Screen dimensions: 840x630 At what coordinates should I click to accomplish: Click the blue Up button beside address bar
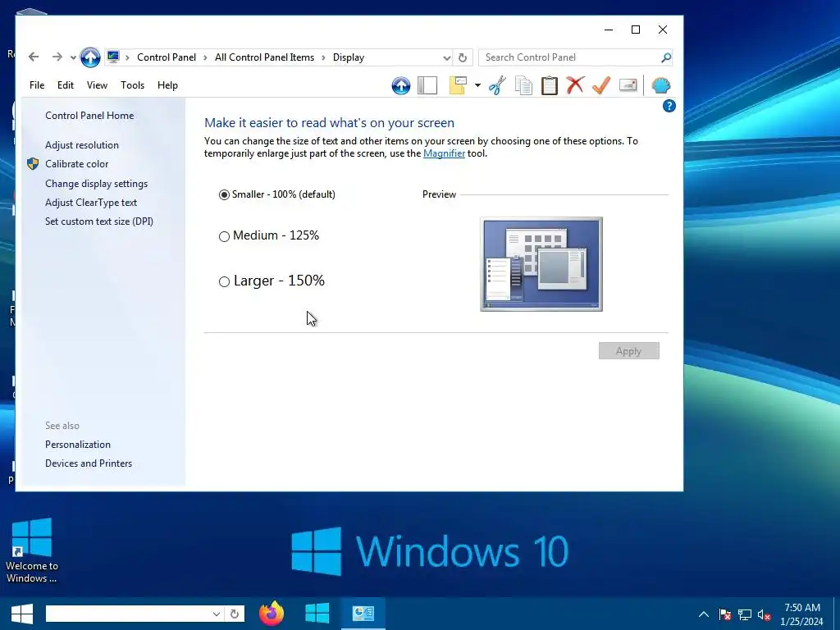pos(90,57)
